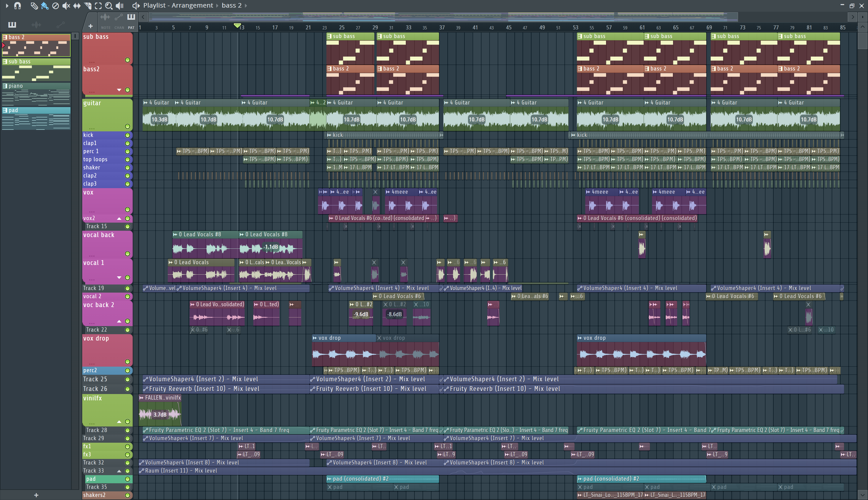Select the Playback speaker tool
The width and height of the screenshot is (868, 500).
[120, 6]
